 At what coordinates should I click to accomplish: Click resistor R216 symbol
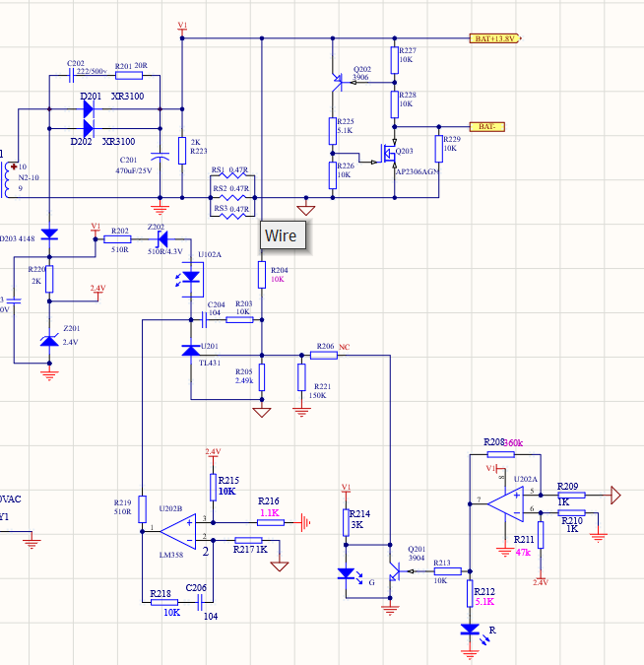coord(271,522)
